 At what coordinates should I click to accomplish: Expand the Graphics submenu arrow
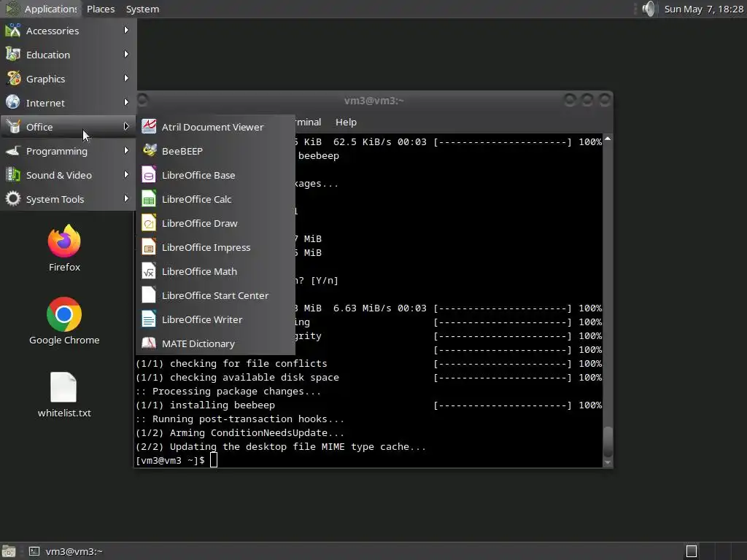(125, 78)
